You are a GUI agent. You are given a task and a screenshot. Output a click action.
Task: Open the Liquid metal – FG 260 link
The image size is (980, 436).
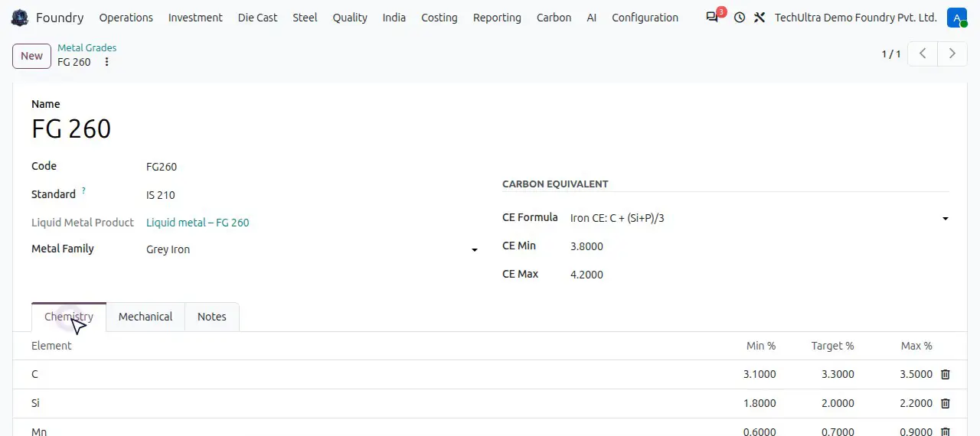tap(198, 223)
